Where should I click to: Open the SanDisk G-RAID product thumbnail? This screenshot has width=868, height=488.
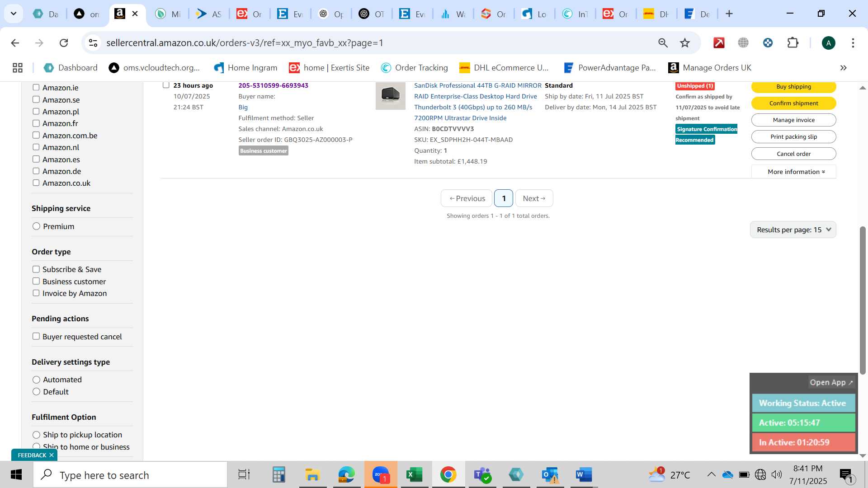click(x=391, y=95)
